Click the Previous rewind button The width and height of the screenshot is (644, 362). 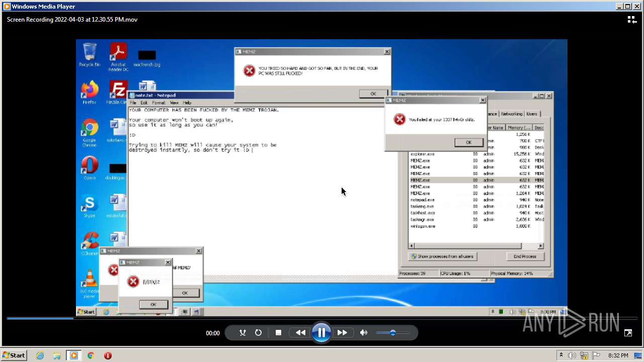tap(300, 333)
